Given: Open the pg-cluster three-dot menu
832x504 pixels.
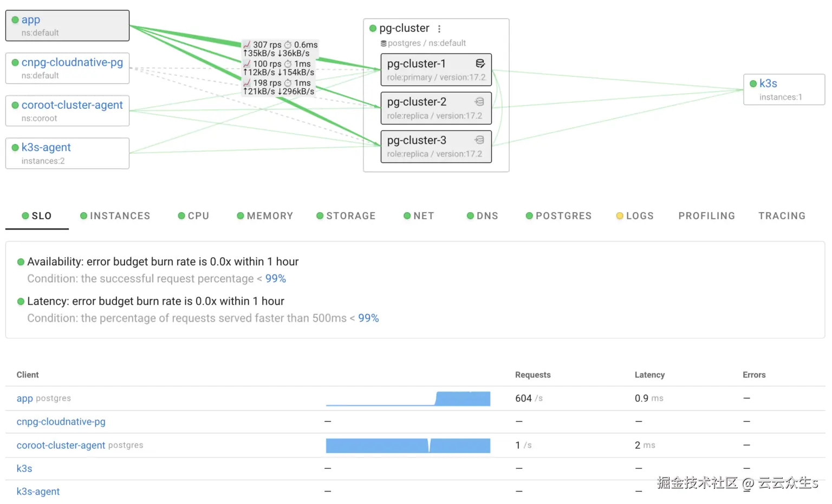Looking at the screenshot, I should [439, 29].
